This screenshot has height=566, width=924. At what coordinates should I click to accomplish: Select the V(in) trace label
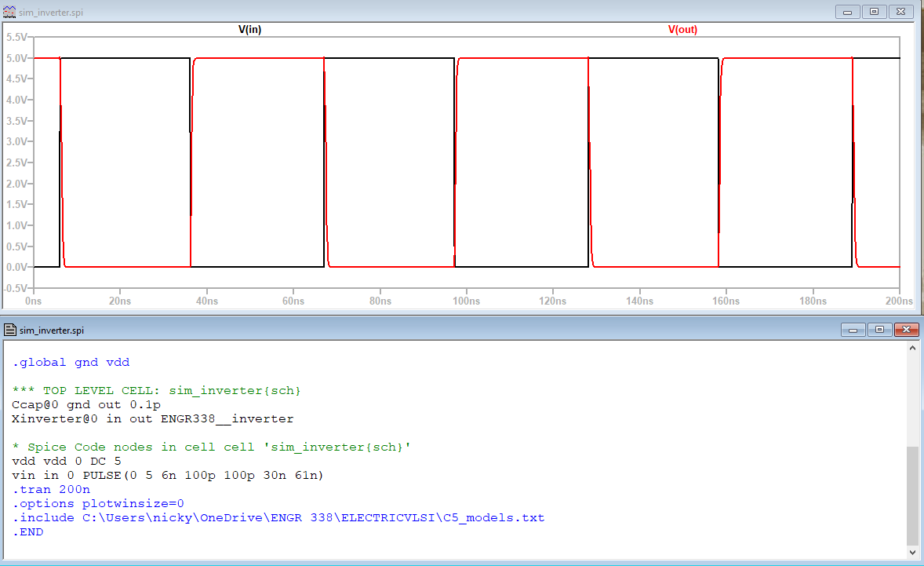[x=250, y=30]
